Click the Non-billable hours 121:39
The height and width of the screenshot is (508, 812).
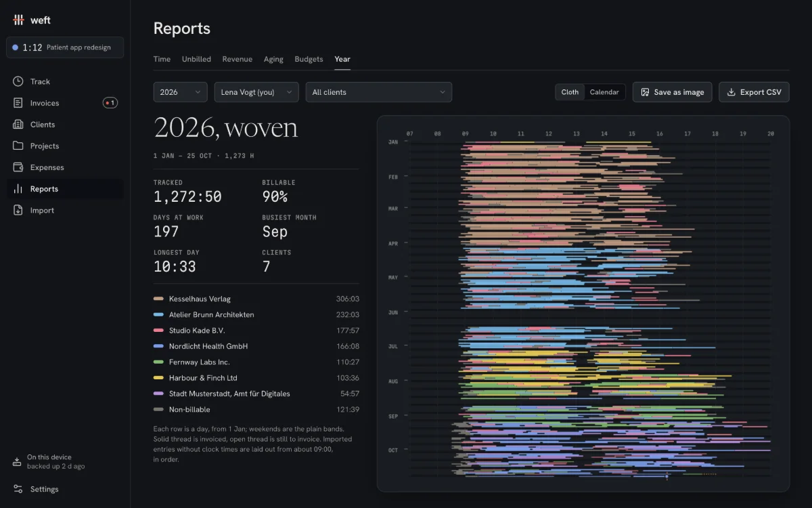[348, 410]
